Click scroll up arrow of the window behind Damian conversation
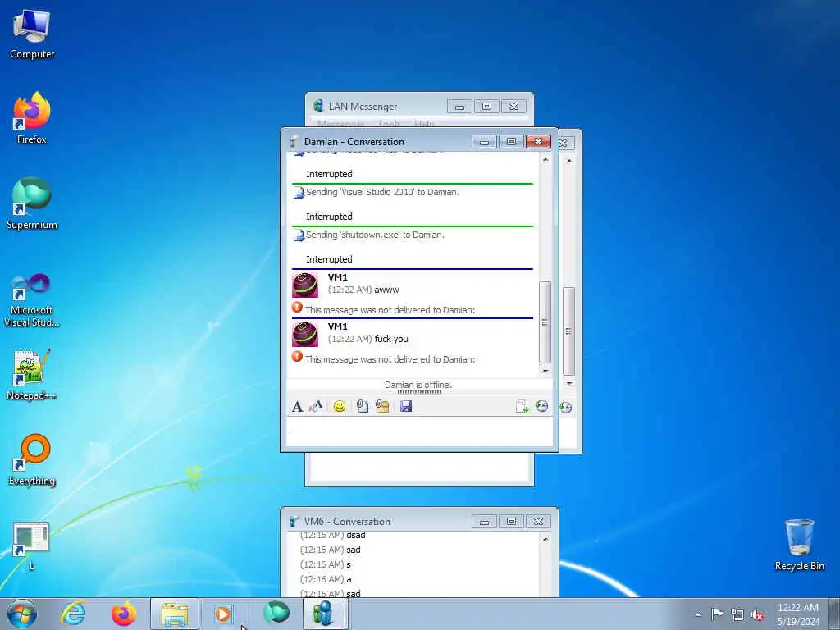The height and width of the screenshot is (630, 840). (x=569, y=161)
